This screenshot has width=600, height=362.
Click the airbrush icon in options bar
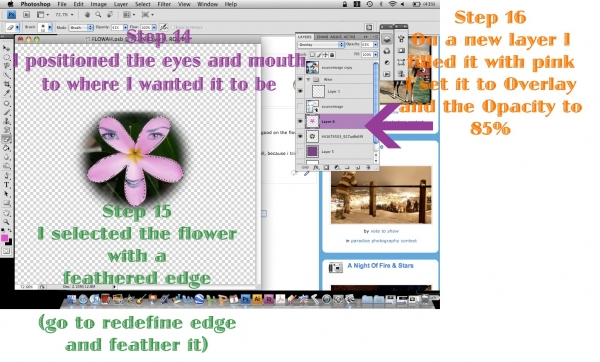(163, 27)
